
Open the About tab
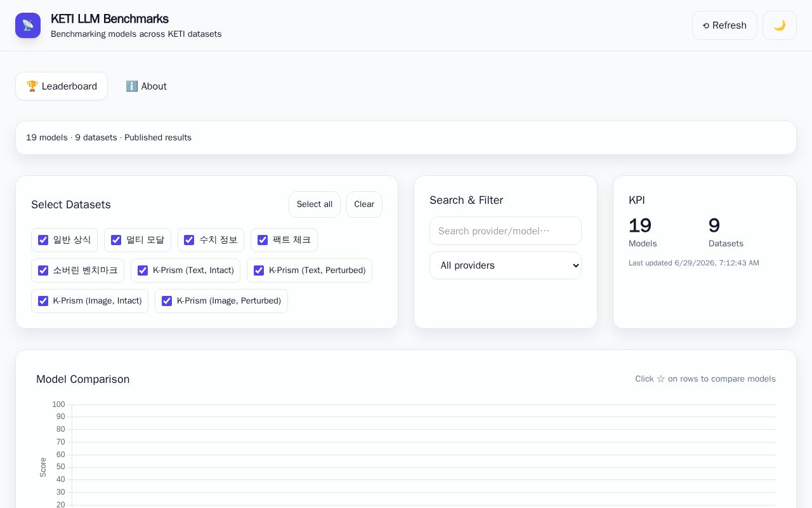click(146, 86)
